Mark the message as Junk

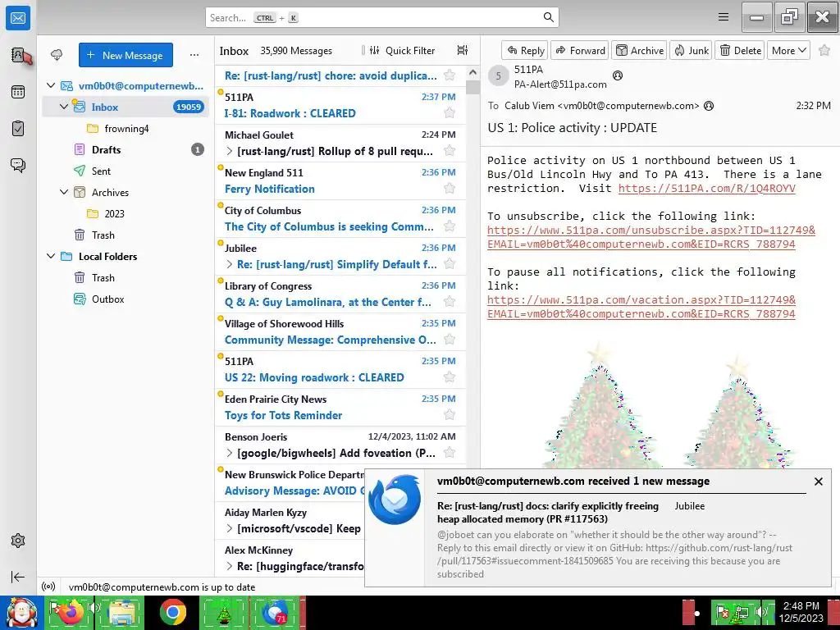[691, 50]
